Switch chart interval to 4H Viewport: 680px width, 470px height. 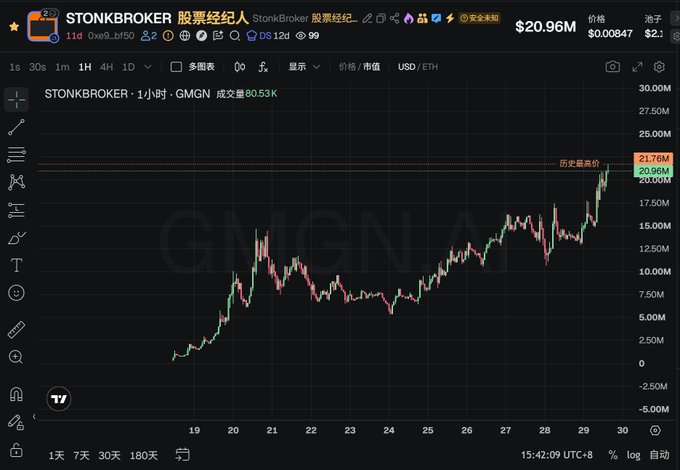coord(106,67)
